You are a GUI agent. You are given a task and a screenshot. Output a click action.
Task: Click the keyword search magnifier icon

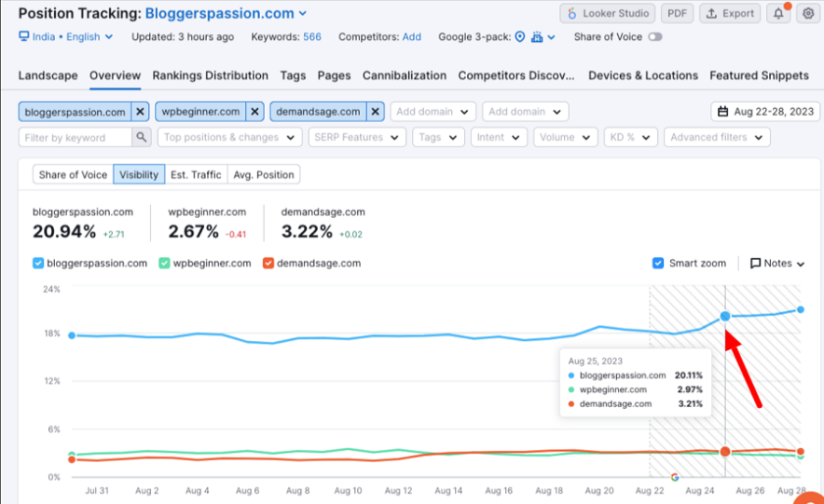coord(142,137)
